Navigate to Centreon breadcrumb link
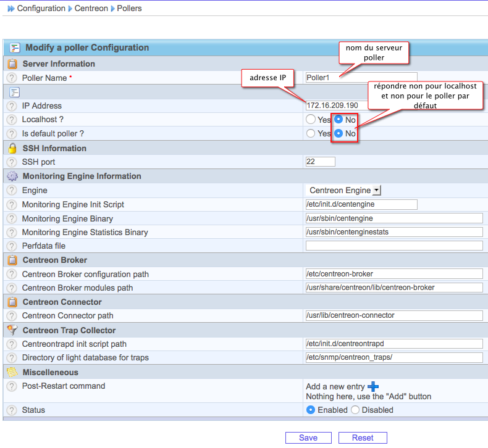Viewport: 488px width, 448px height. (91, 9)
